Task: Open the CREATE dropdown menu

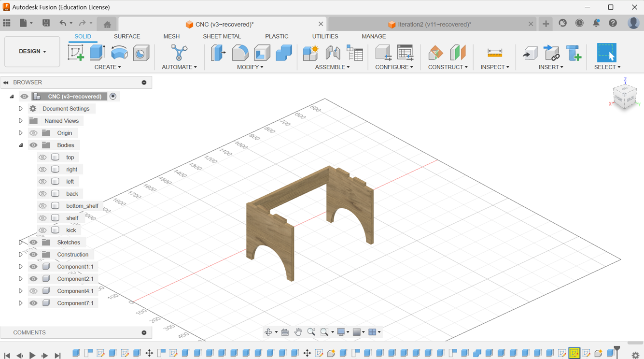Action: click(108, 67)
